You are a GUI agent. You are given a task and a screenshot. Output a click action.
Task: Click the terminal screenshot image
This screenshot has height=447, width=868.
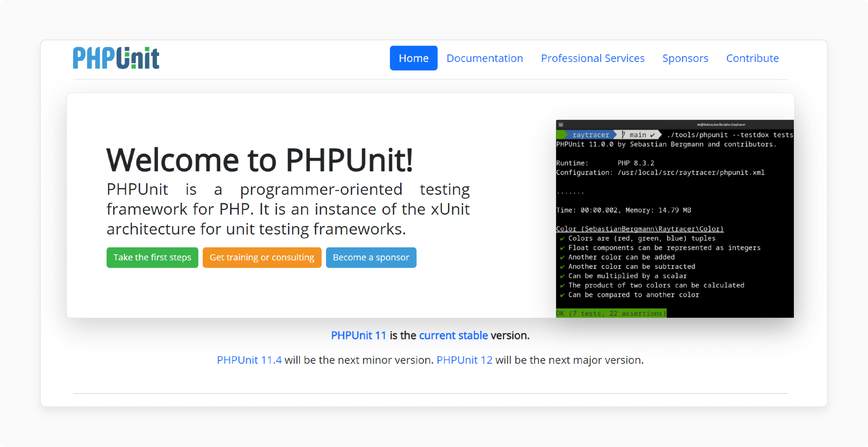[x=674, y=219]
